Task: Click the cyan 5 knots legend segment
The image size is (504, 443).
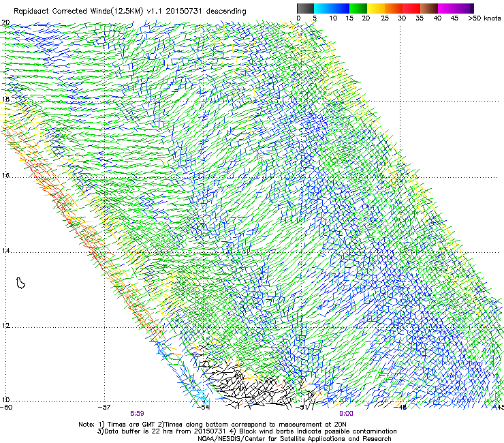Action: pos(323,8)
